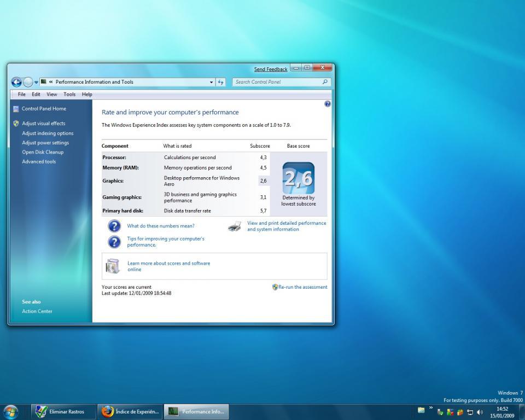Close the Performance Information window
This screenshot has width=525, height=420.
pyautogui.click(x=323, y=68)
